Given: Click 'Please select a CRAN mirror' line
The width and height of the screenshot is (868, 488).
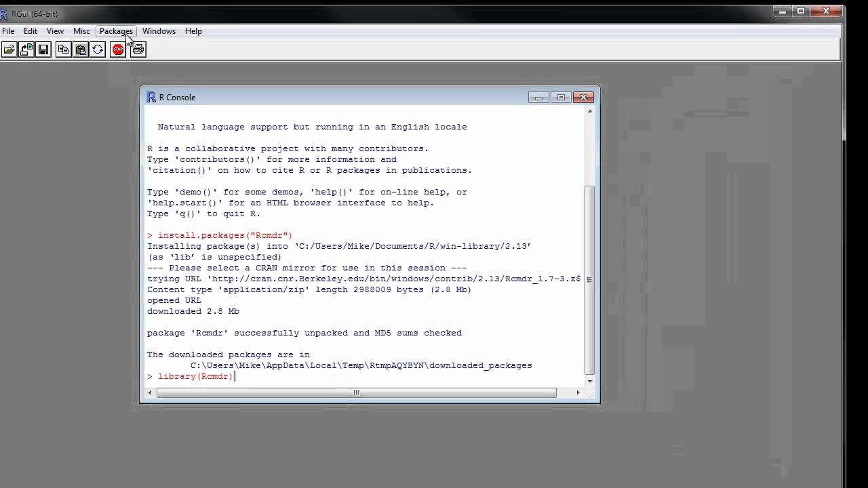Looking at the screenshot, I should point(307,268).
